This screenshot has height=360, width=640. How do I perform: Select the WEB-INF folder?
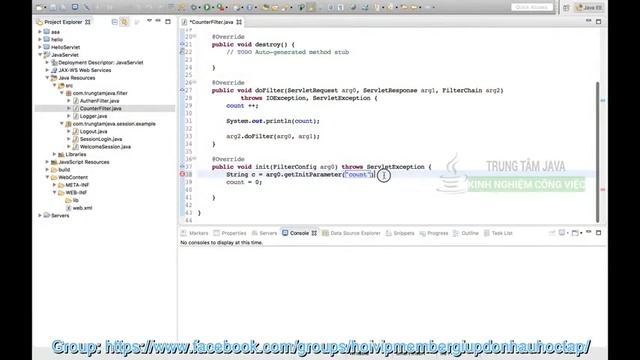pyautogui.click(x=76, y=193)
